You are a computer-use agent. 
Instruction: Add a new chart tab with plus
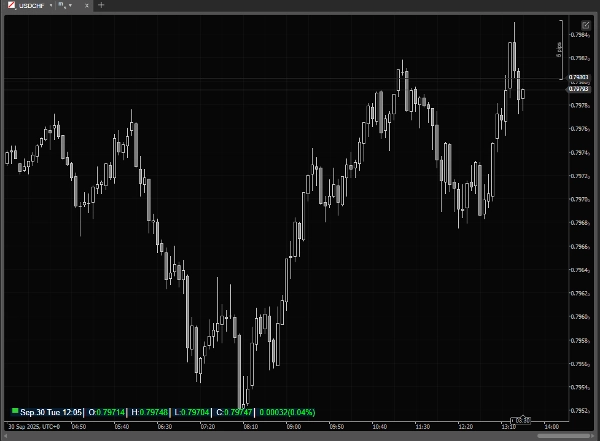tap(100, 5)
